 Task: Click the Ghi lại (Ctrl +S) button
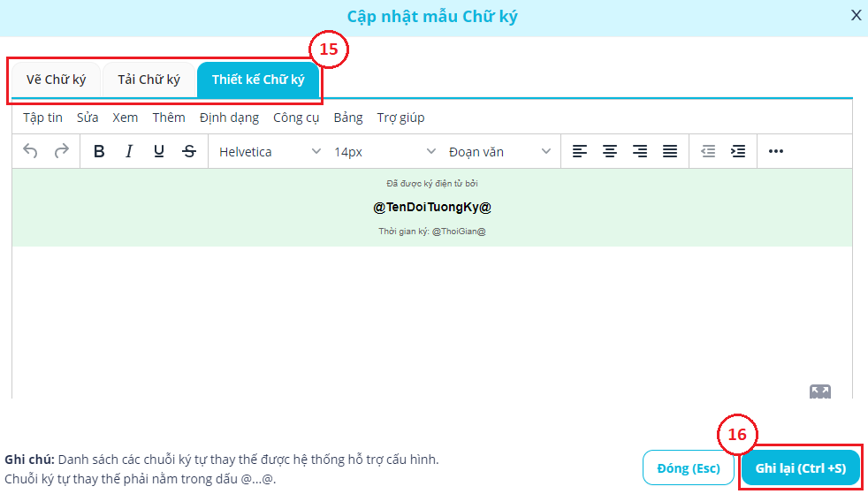800,468
